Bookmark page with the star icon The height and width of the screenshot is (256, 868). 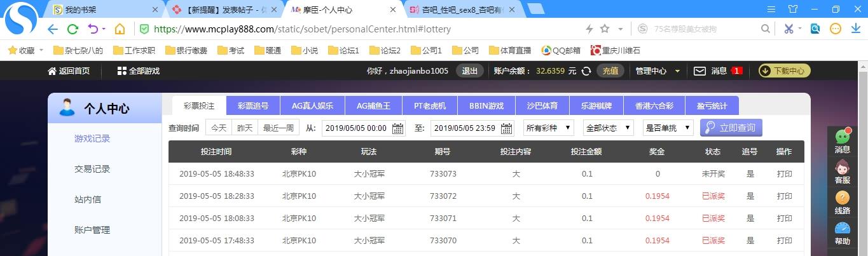605,29
